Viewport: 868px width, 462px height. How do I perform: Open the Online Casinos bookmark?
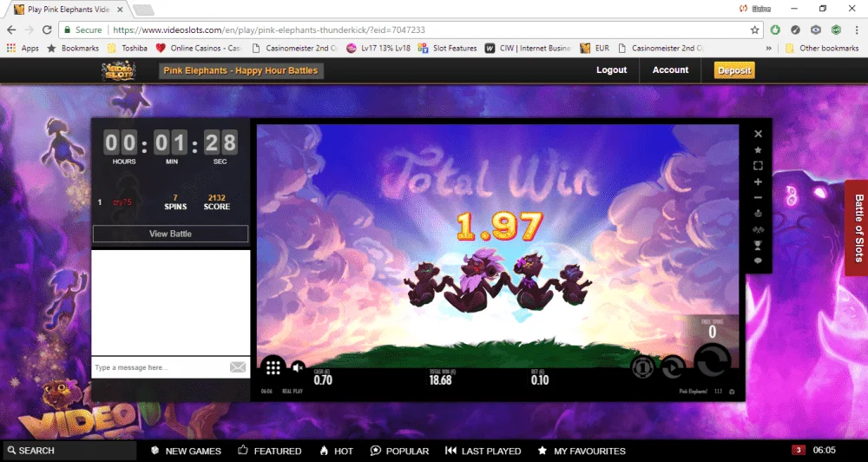point(200,48)
